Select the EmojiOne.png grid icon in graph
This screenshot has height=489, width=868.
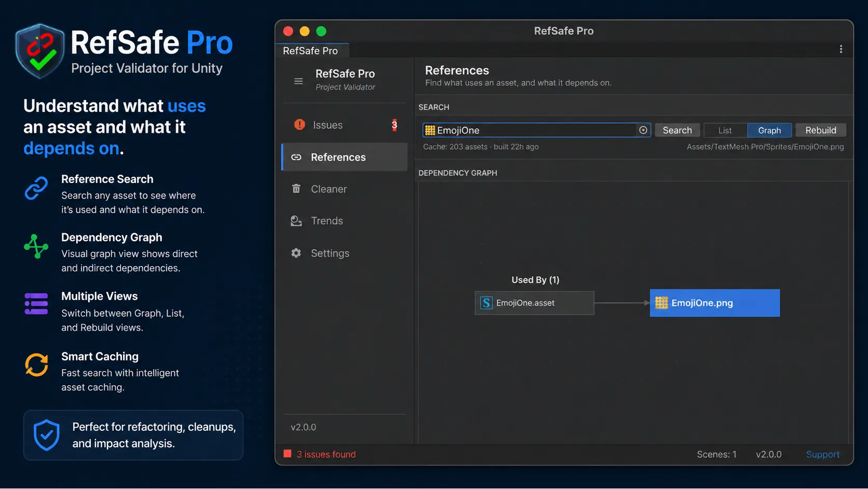[x=661, y=302]
